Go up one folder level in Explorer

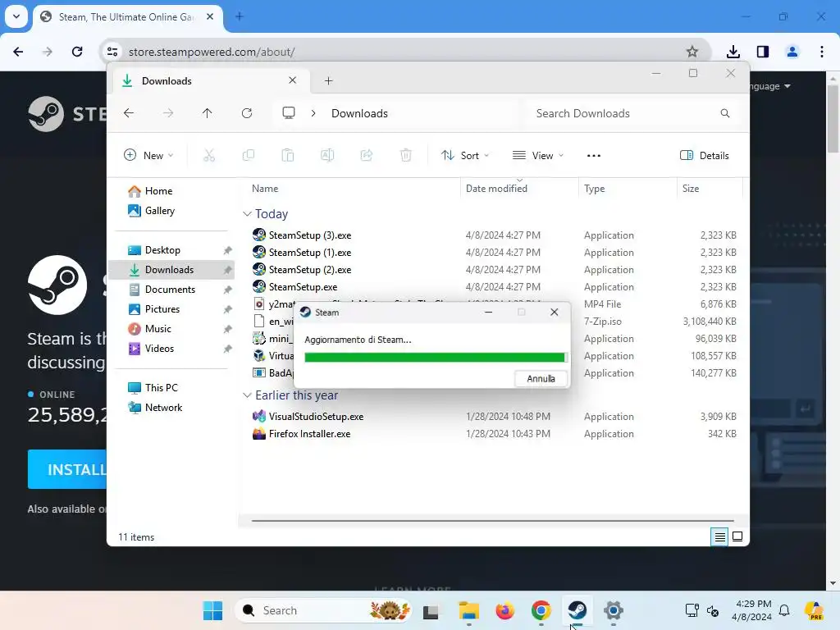tap(208, 113)
